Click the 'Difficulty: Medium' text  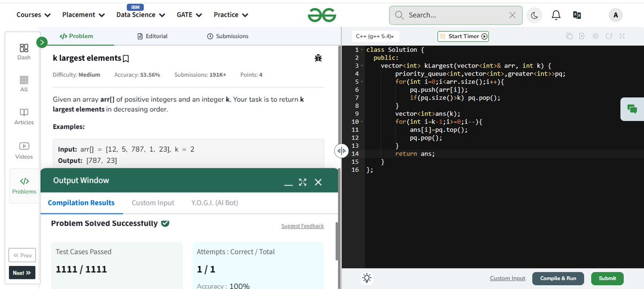(76, 75)
